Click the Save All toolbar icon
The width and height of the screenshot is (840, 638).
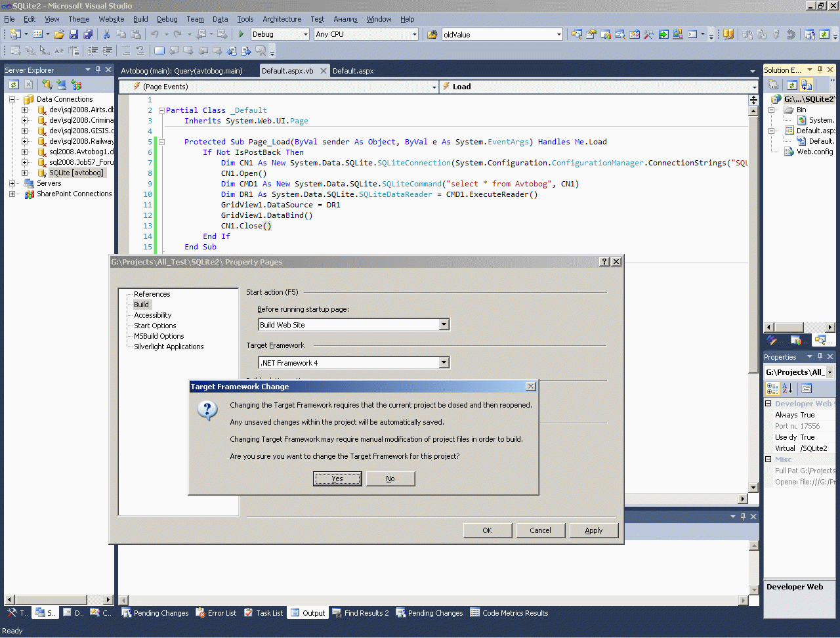(88, 34)
